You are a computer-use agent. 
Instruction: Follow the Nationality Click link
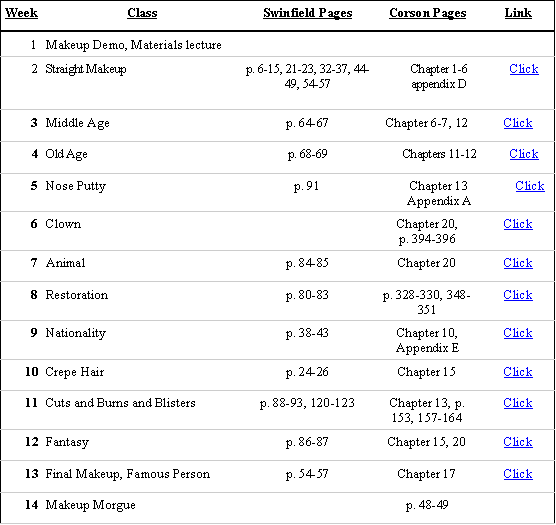(x=518, y=333)
